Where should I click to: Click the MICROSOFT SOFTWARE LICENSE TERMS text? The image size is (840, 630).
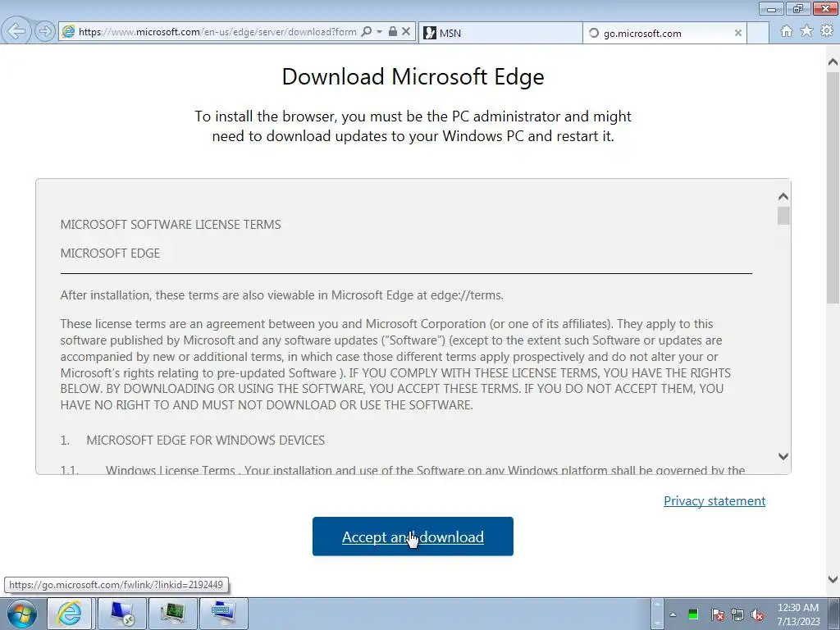pos(171,225)
